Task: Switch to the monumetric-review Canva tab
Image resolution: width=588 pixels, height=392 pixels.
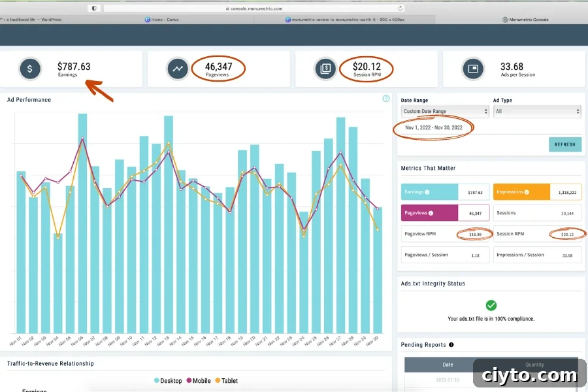Action: (x=344, y=20)
